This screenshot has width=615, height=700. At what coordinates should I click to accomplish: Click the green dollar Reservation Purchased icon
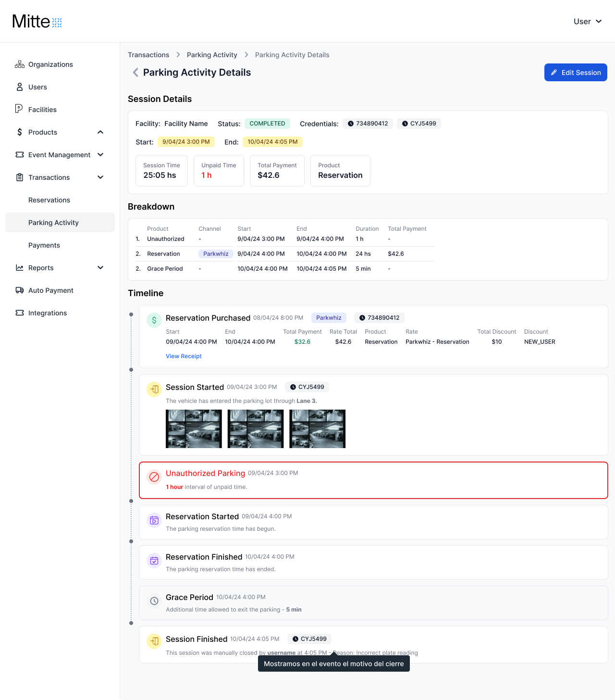coord(154,320)
